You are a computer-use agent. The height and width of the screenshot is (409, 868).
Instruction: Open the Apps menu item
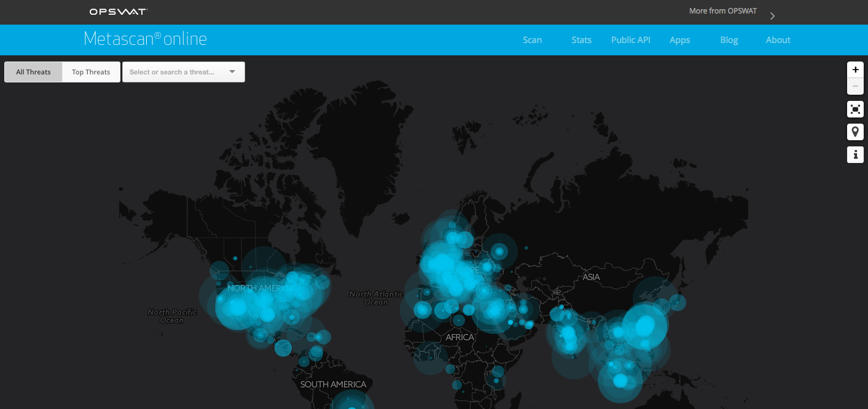(680, 40)
